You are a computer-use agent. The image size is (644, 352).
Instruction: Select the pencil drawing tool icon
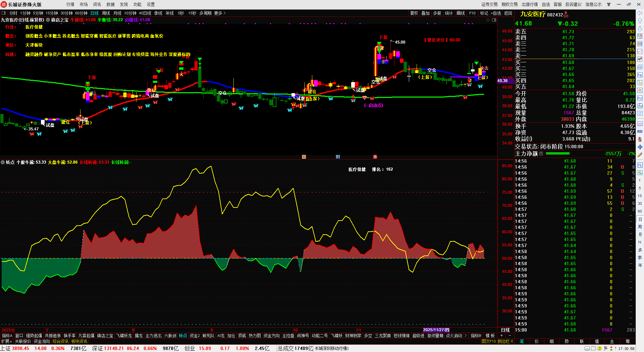[640, 155]
